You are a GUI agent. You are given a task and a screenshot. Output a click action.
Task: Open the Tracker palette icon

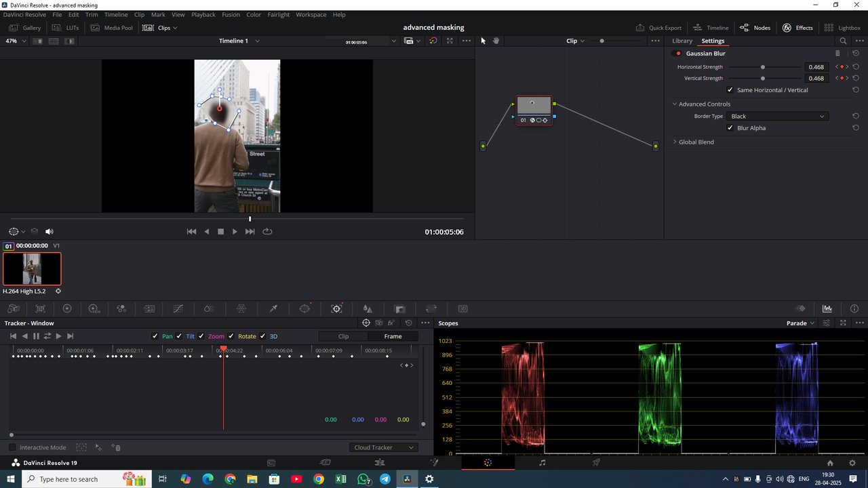click(x=336, y=308)
